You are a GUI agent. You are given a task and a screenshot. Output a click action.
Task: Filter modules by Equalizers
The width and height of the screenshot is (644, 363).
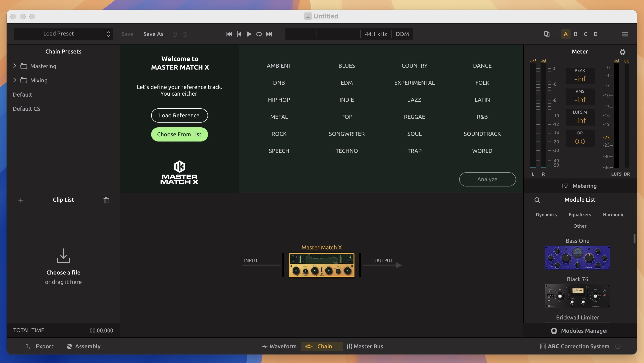[580, 214]
